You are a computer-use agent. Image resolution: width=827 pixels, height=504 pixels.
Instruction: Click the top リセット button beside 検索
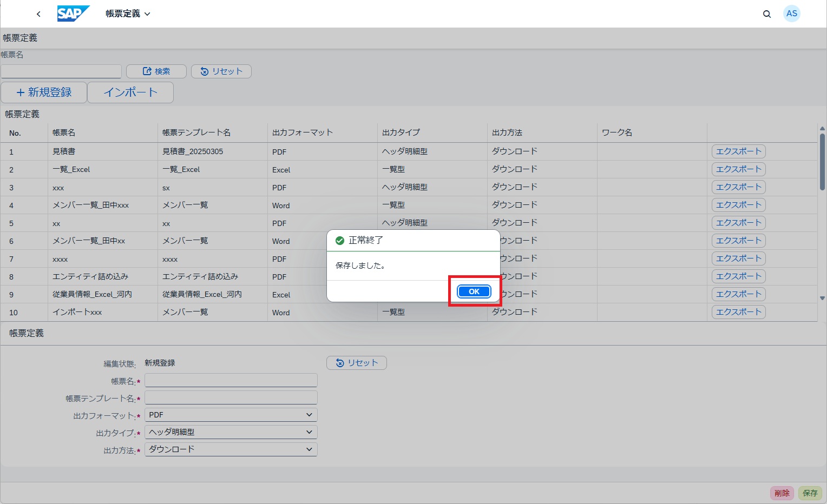click(221, 71)
